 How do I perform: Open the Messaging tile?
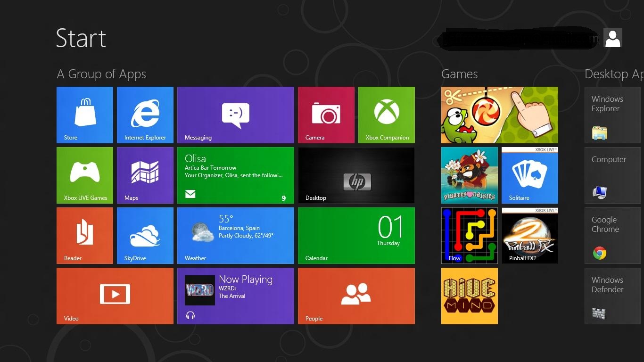[x=236, y=115]
